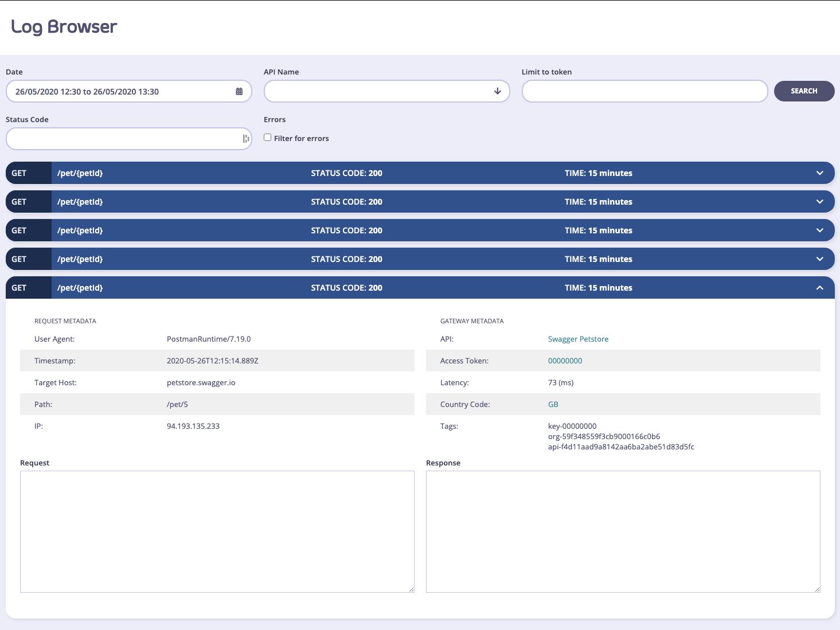Open the Swagger Petstore API link
This screenshot has height=630, width=840.
578,339
